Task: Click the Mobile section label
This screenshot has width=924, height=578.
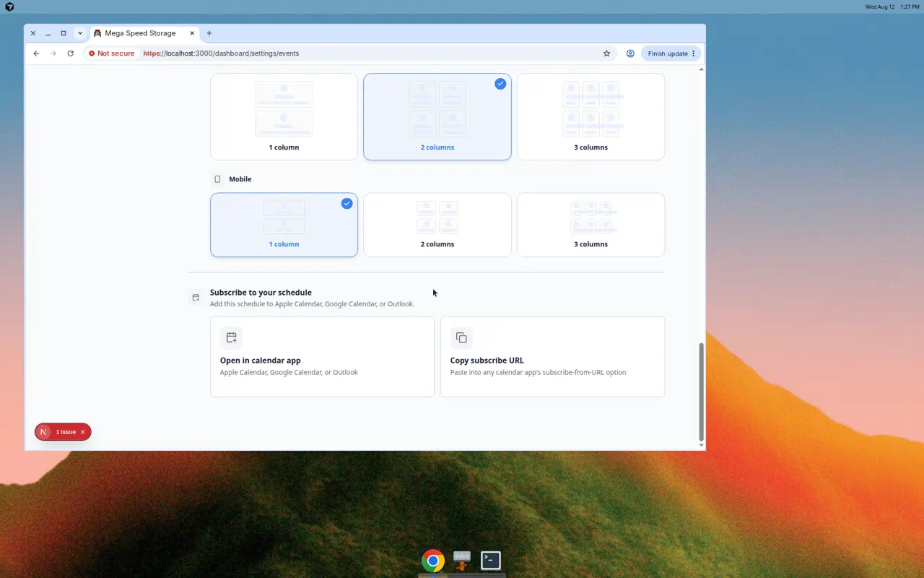Action: click(240, 179)
